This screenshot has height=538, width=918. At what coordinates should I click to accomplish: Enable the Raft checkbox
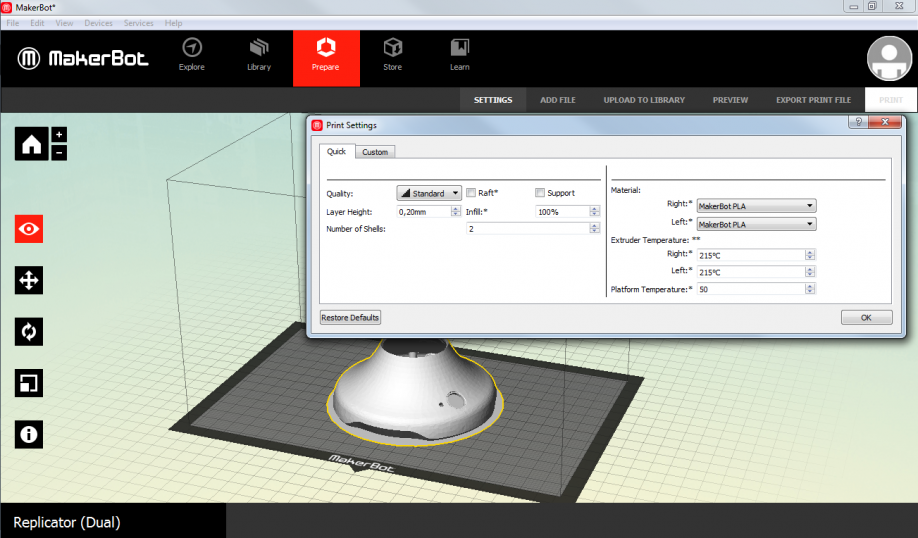(471, 193)
